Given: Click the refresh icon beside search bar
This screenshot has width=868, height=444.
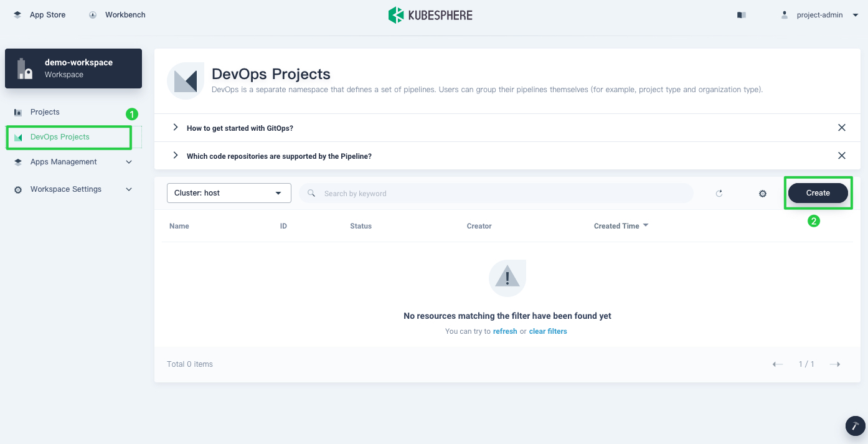Looking at the screenshot, I should click(719, 194).
